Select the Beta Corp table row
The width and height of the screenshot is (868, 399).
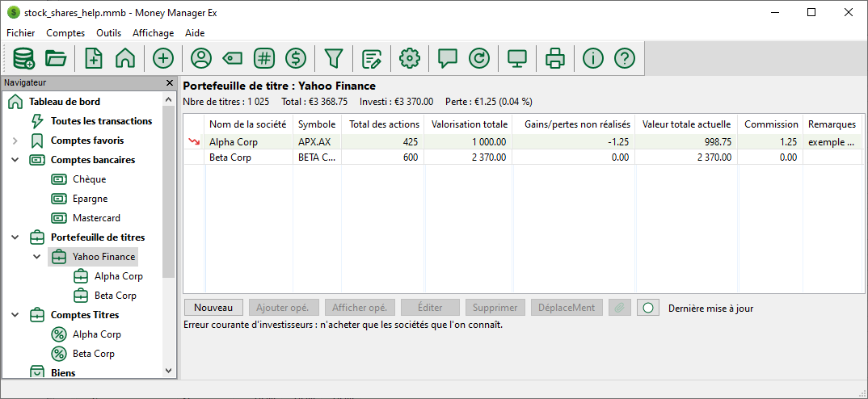[523, 157]
